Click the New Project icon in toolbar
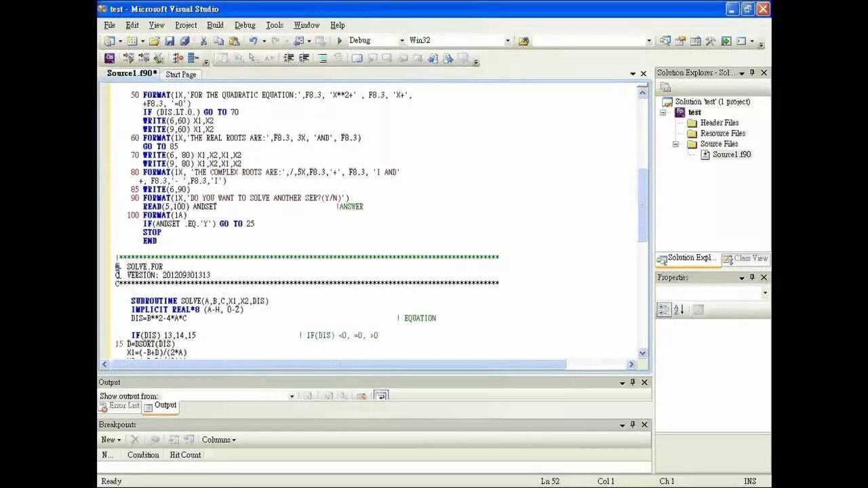868x488 pixels. coord(110,41)
